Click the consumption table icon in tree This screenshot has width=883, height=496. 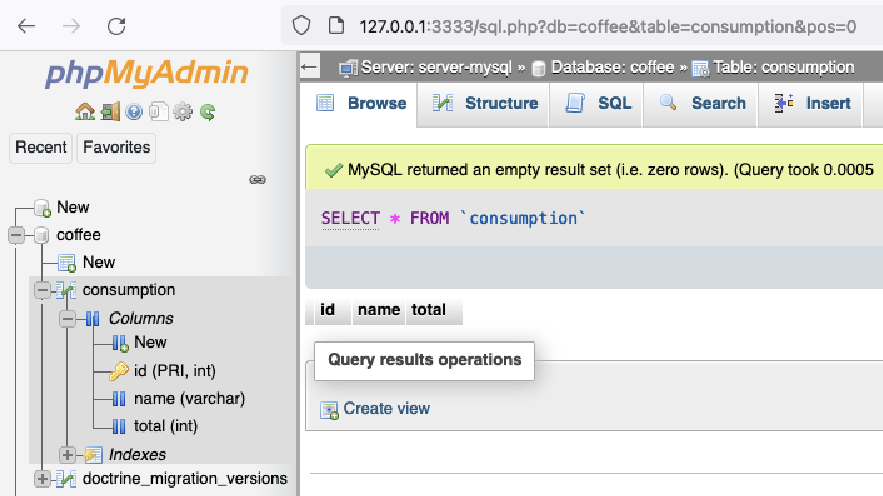(66, 290)
